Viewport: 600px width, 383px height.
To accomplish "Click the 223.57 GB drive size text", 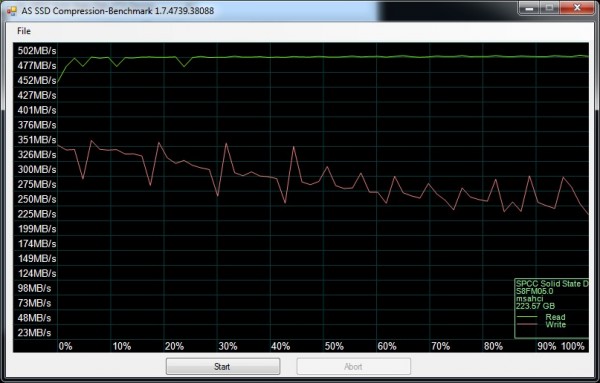I will coord(535,306).
